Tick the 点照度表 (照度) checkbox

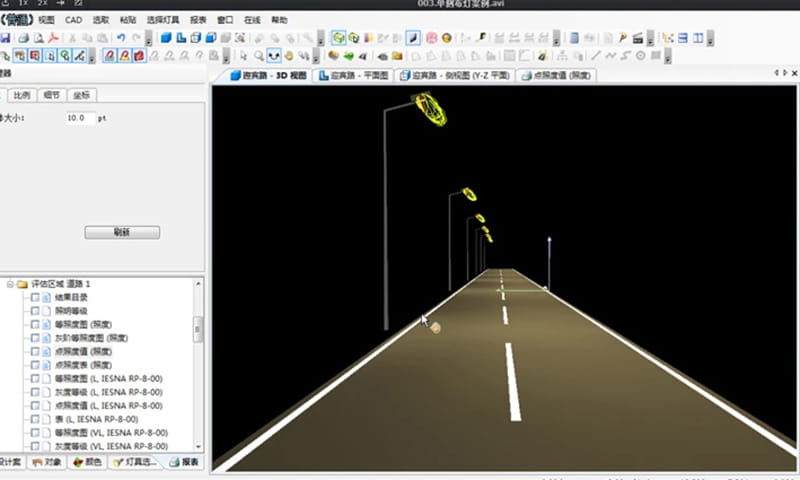click(x=35, y=365)
